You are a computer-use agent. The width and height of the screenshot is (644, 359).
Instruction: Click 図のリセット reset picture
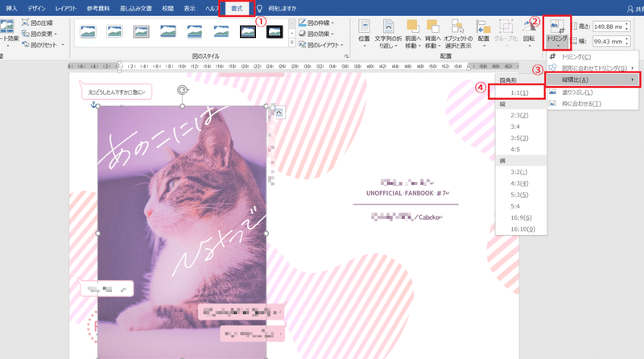tap(39, 45)
